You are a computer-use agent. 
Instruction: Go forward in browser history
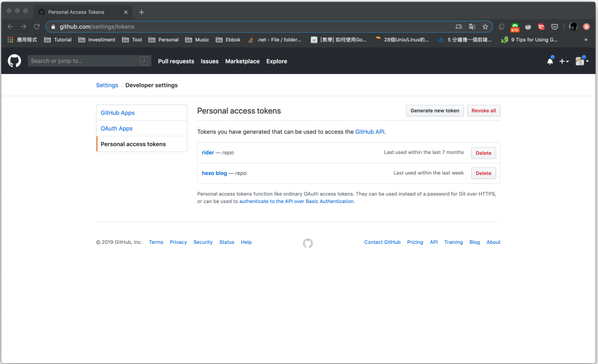click(x=23, y=27)
